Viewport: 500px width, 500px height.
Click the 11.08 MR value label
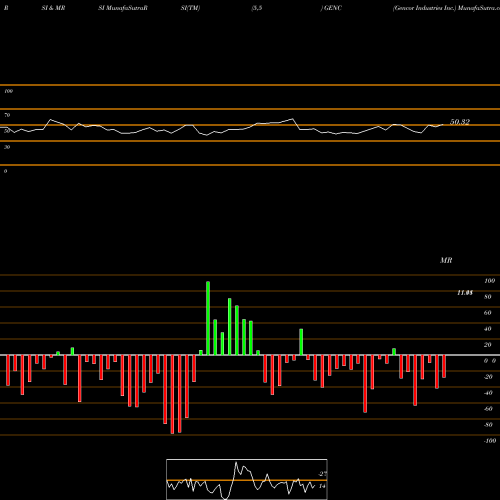pyautogui.click(x=465, y=293)
